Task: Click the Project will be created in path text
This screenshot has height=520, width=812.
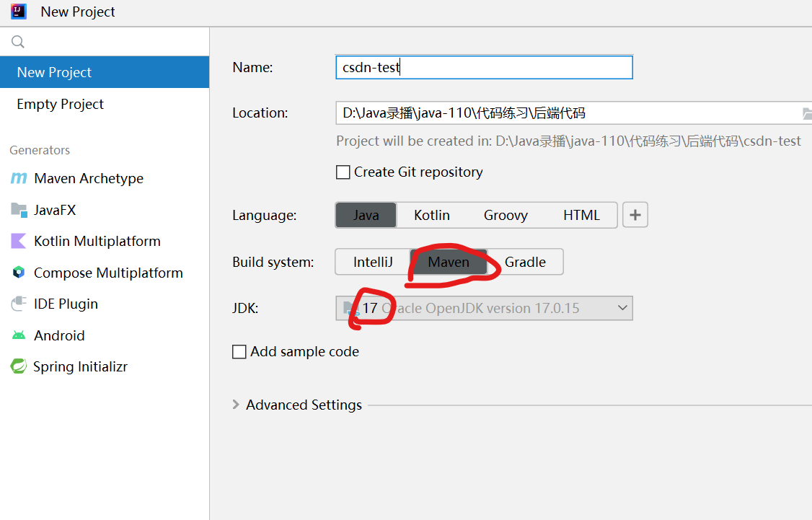Action: 568,141
